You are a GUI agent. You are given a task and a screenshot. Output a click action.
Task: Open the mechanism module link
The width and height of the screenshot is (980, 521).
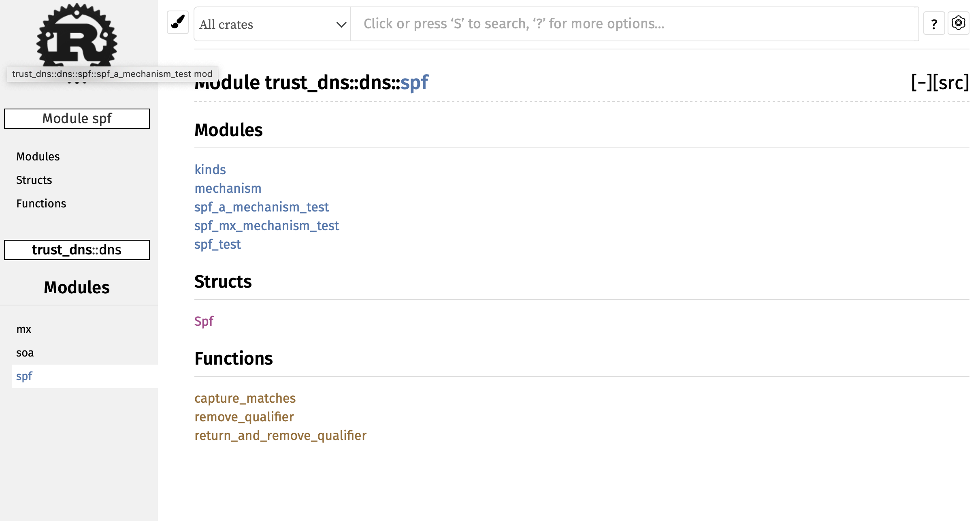pyautogui.click(x=228, y=188)
